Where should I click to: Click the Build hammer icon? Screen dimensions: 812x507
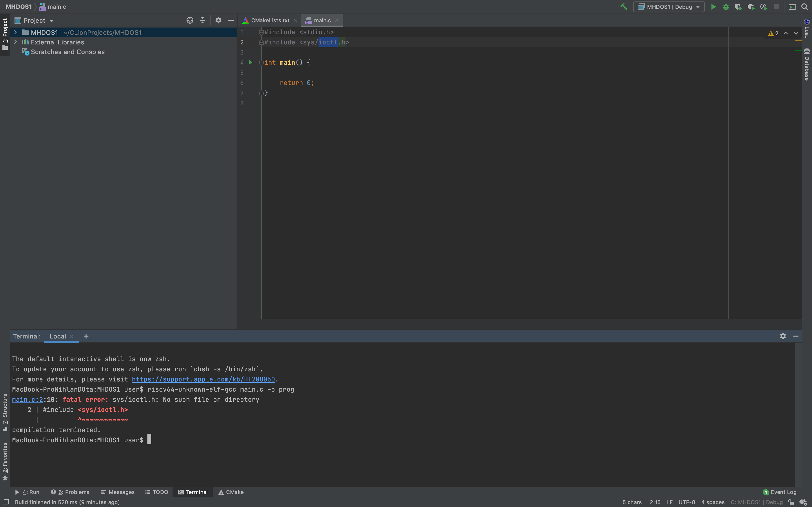[623, 7]
